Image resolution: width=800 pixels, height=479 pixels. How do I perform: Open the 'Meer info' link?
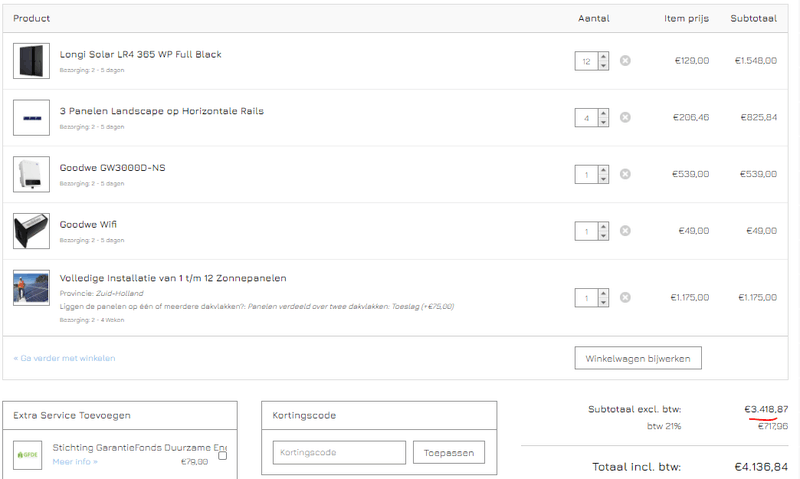[x=74, y=462]
